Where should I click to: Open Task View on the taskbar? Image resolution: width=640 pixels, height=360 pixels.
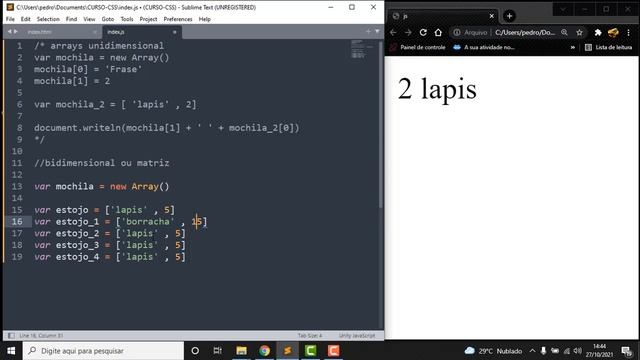tap(218, 351)
